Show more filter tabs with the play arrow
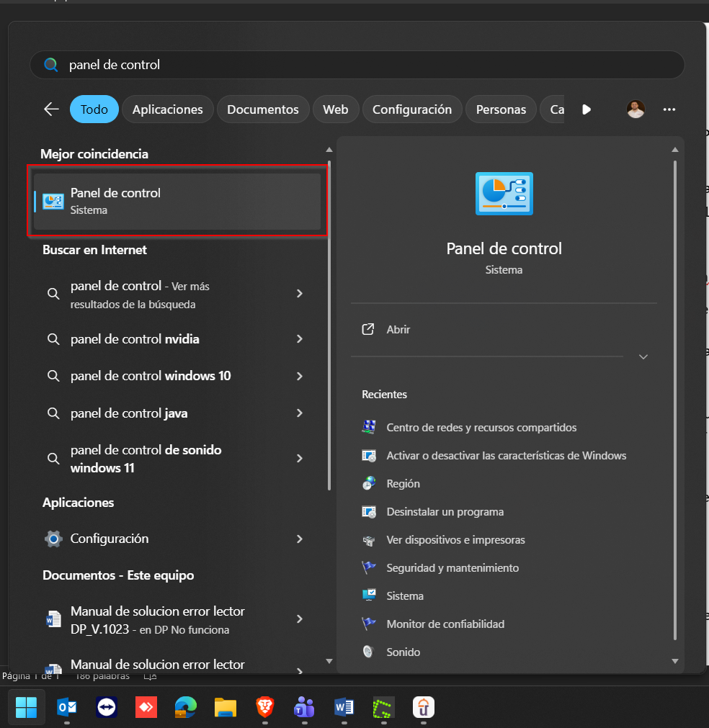This screenshot has width=709, height=728. [x=587, y=109]
